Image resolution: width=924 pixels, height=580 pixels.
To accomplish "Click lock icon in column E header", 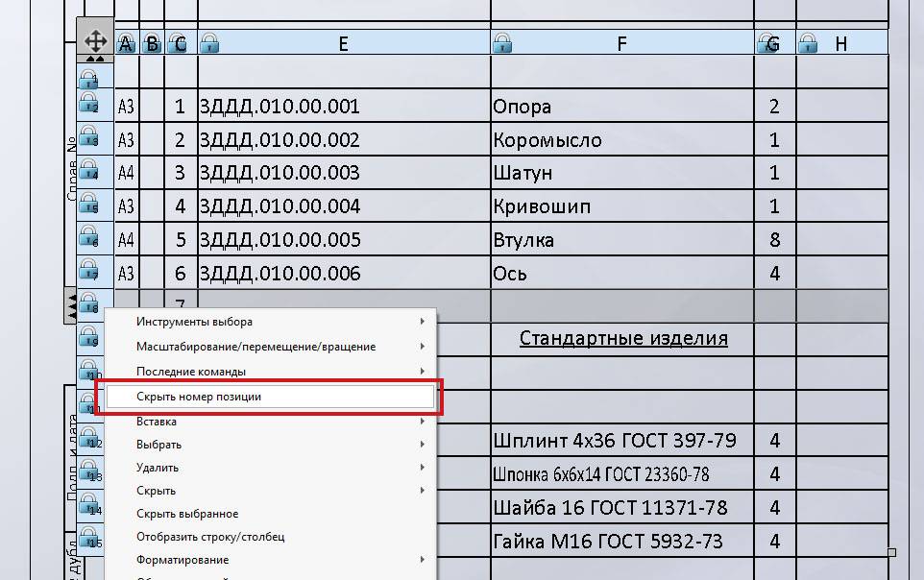I will [x=210, y=43].
